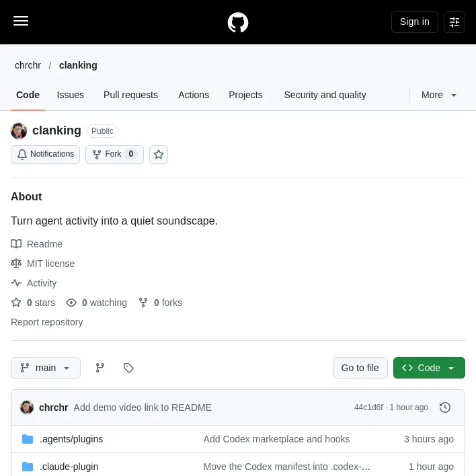Click the Activity pulse icon
Viewport: 476px width, 476px height.
(x=16, y=283)
